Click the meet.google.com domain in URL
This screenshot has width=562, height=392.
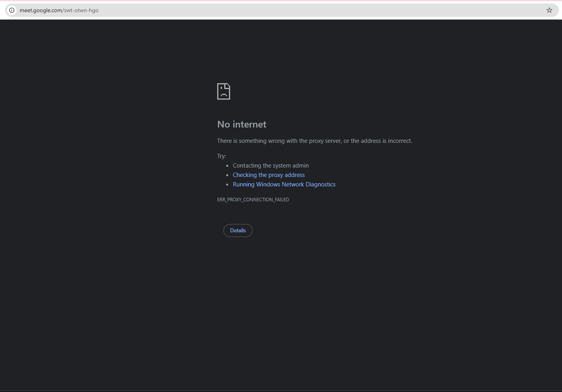(41, 10)
